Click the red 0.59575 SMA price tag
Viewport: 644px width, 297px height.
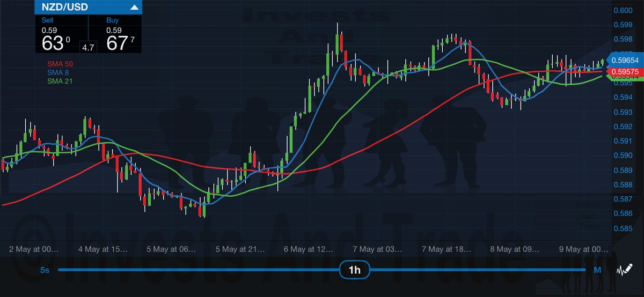pyautogui.click(x=624, y=71)
